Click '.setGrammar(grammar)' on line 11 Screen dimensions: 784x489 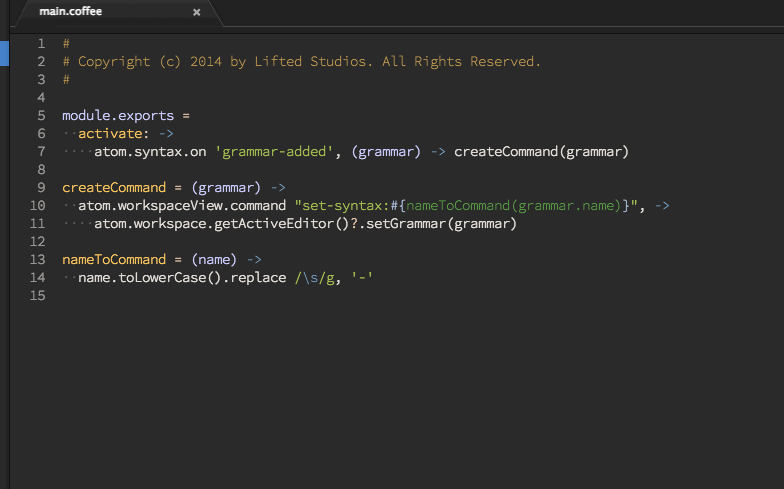tap(438, 224)
